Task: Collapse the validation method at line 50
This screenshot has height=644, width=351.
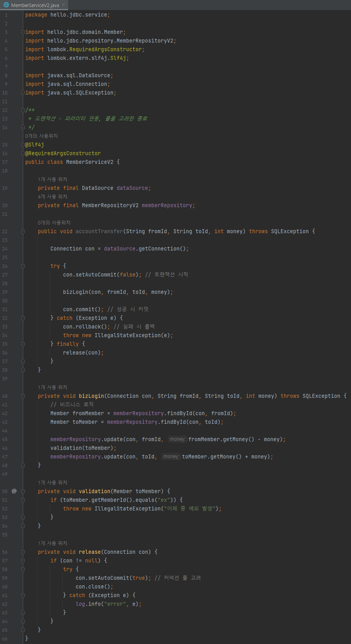Action: pyautogui.click(x=23, y=491)
